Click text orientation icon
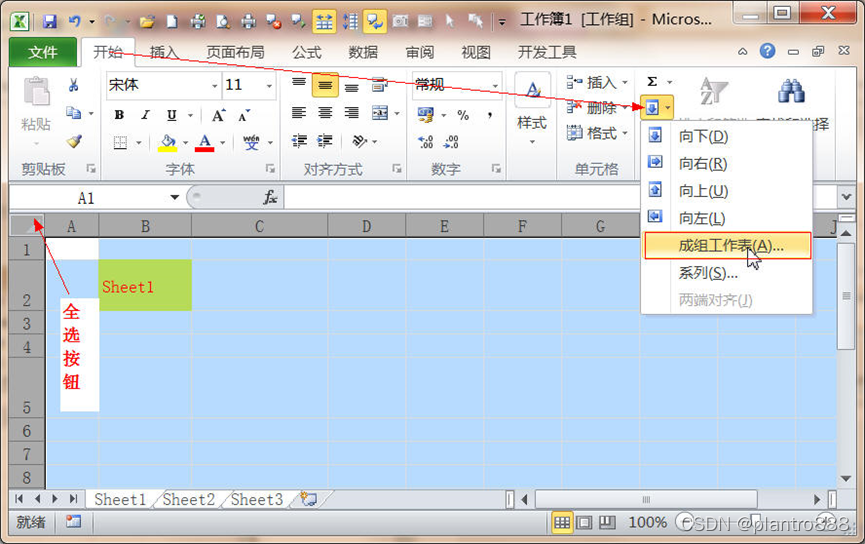 click(x=360, y=141)
